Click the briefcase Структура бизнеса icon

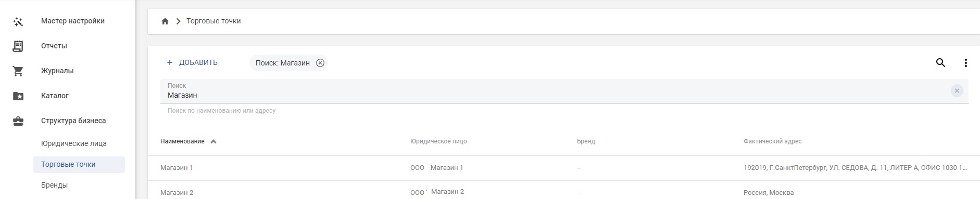click(x=18, y=121)
